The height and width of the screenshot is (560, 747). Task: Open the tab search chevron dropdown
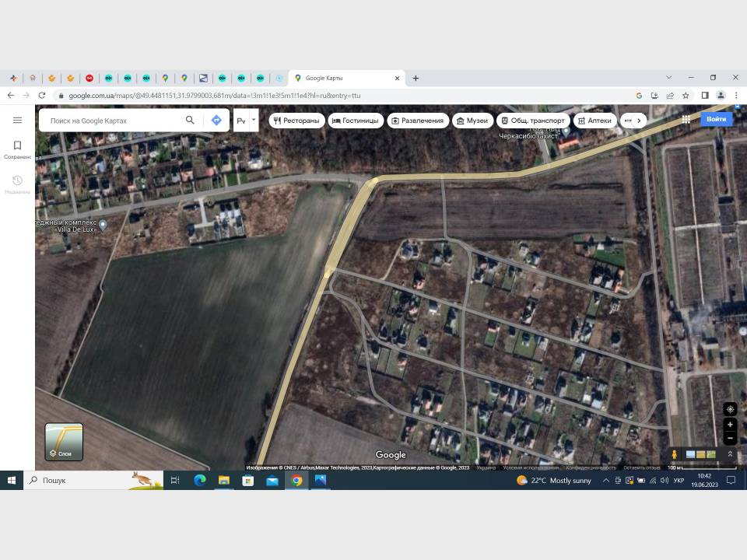coord(669,77)
